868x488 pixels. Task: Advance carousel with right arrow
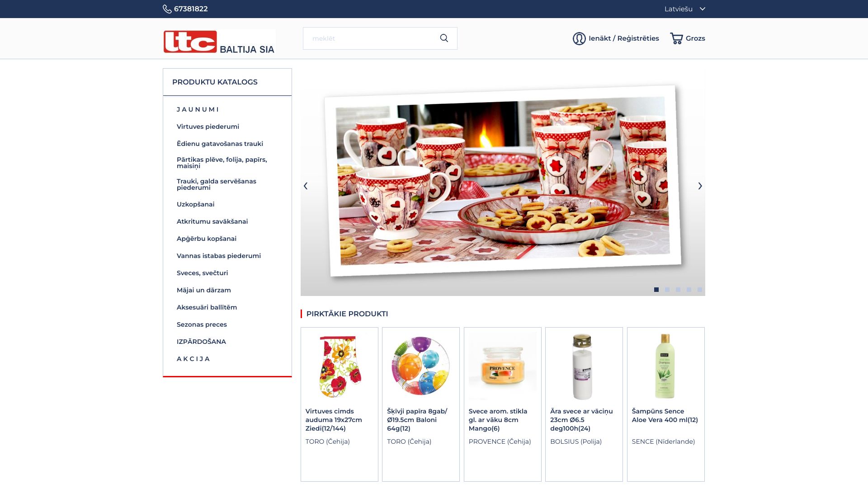(x=700, y=186)
